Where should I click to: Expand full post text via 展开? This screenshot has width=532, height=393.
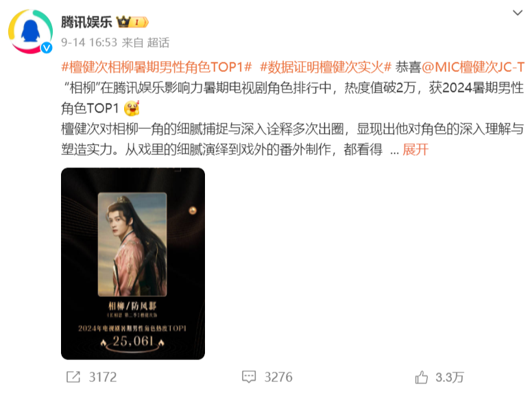pyautogui.click(x=415, y=150)
